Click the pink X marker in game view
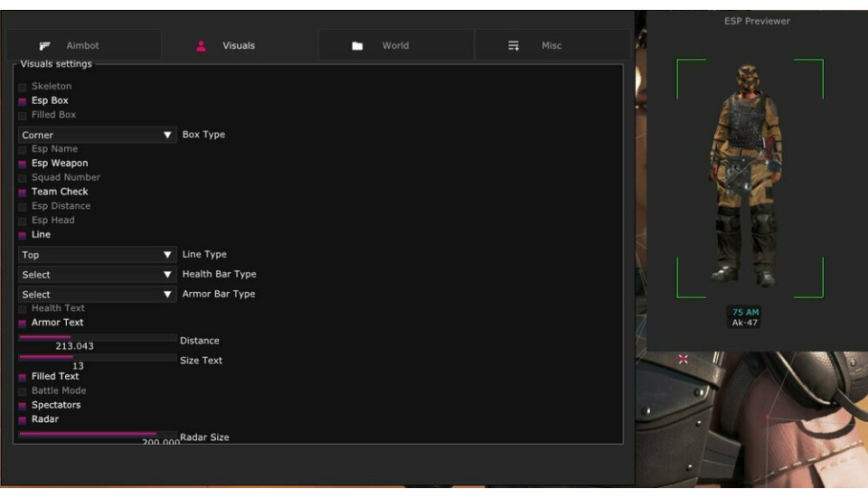Screen dimensions: 868x498 tap(684, 359)
